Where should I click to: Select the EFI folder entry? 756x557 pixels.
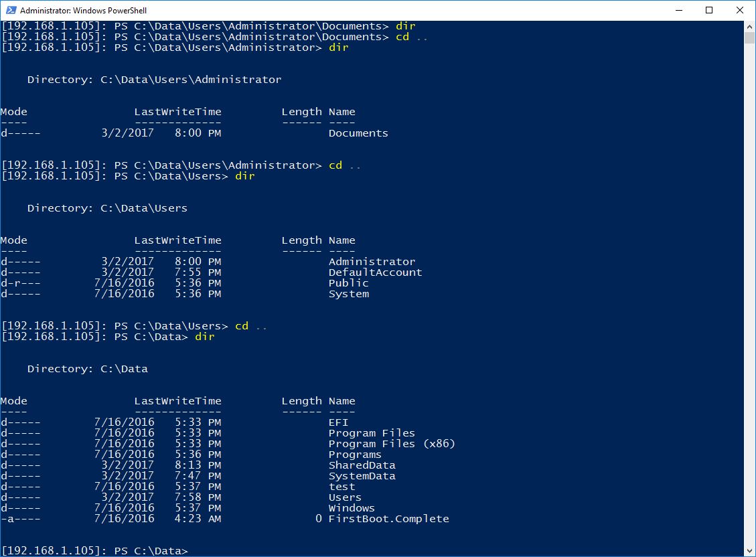coord(338,422)
